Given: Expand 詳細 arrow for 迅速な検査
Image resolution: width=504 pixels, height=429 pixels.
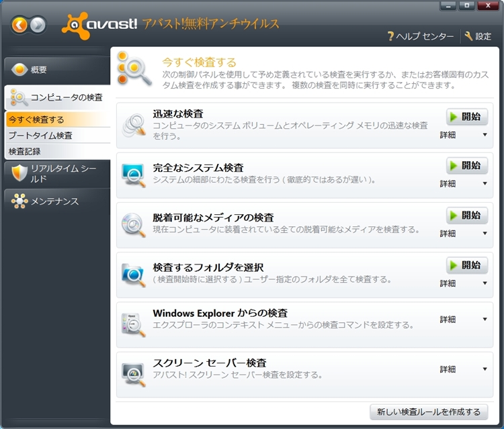Looking at the screenshot, I should [485, 135].
